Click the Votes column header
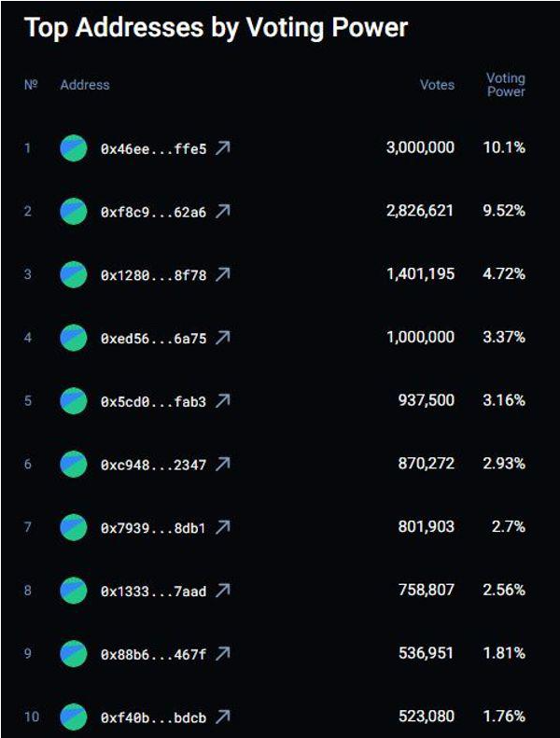This screenshot has width=560, height=738. (437, 85)
